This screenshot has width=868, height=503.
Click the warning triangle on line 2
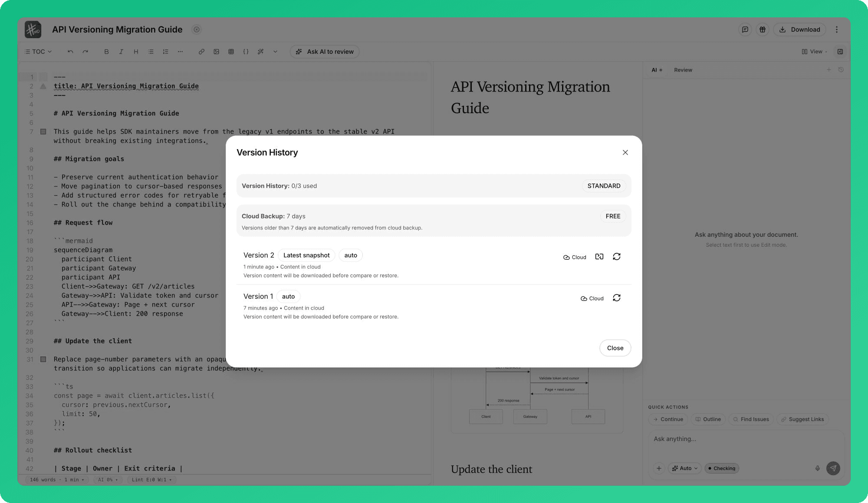(x=43, y=86)
